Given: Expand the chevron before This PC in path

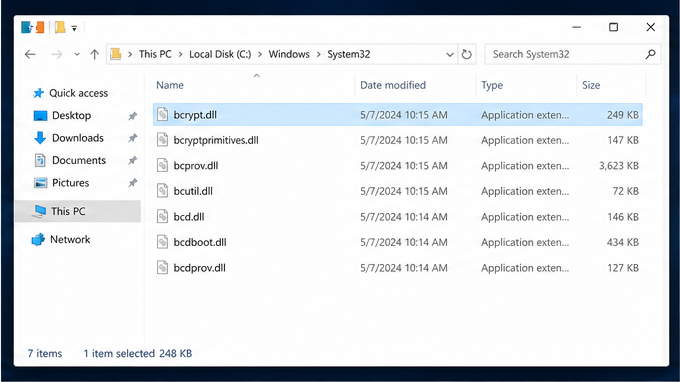Looking at the screenshot, I should tap(130, 55).
